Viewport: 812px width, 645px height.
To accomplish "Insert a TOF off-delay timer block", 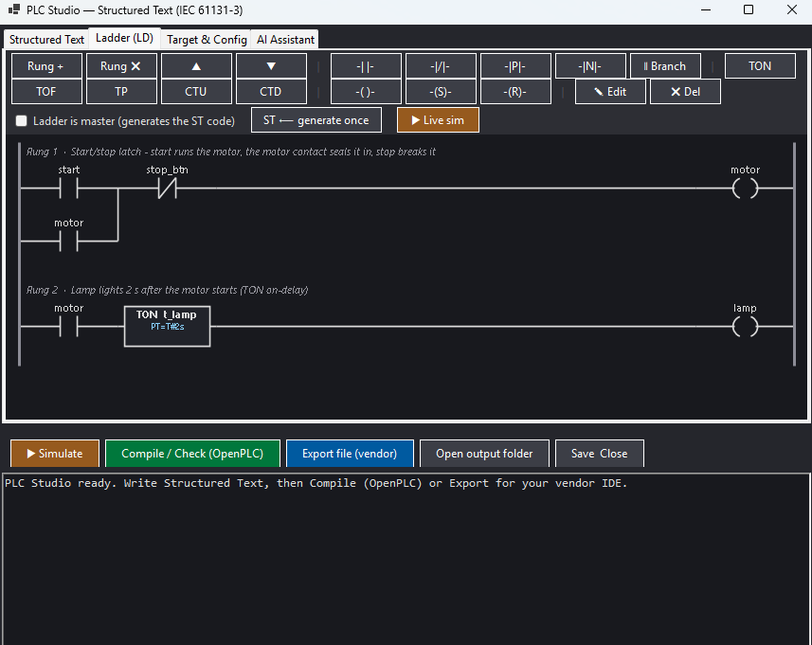I will (46, 92).
